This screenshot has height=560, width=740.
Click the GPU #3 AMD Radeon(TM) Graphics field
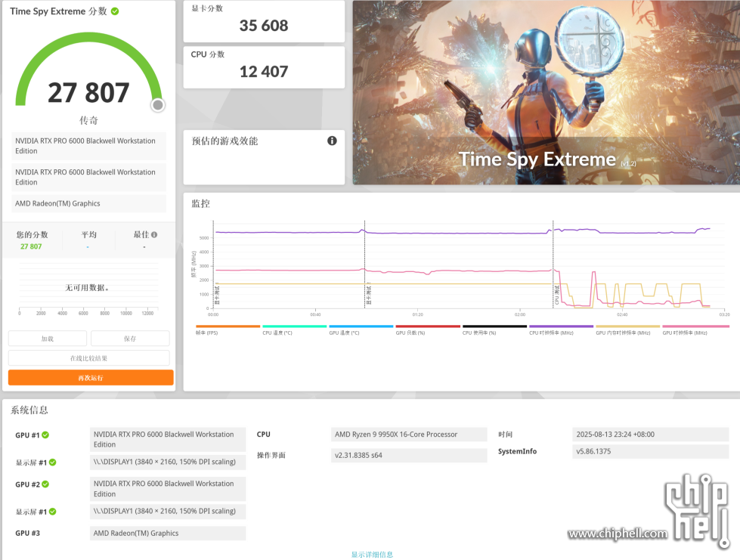point(168,533)
